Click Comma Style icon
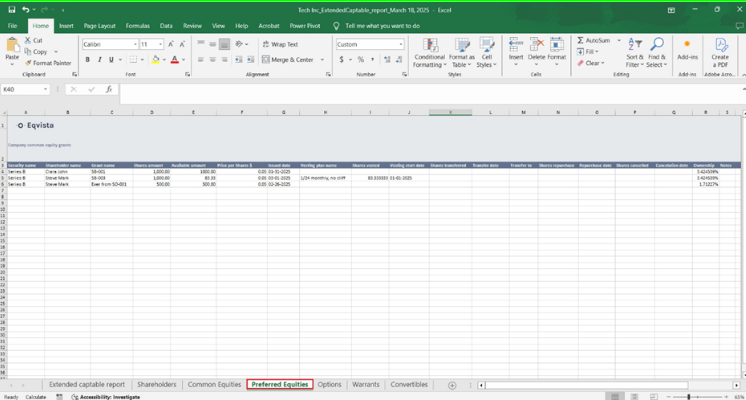The height and width of the screenshot is (400, 746). pyautogui.click(x=372, y=59)
